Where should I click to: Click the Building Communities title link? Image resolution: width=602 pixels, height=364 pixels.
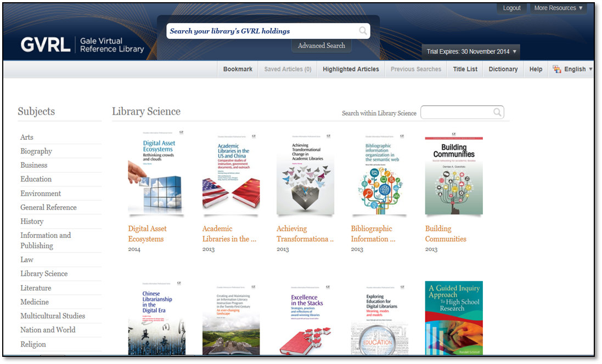(446, 234)
